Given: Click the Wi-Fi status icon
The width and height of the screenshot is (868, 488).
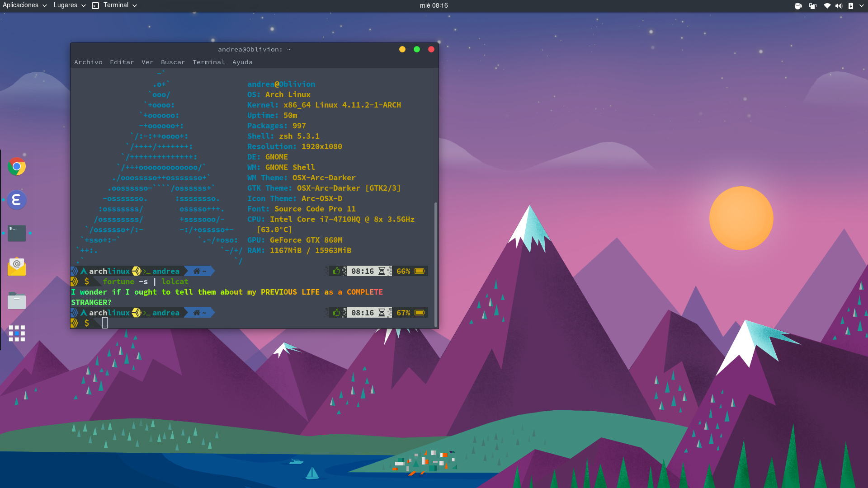Looking at the screenshot, I should pos(828,6).
